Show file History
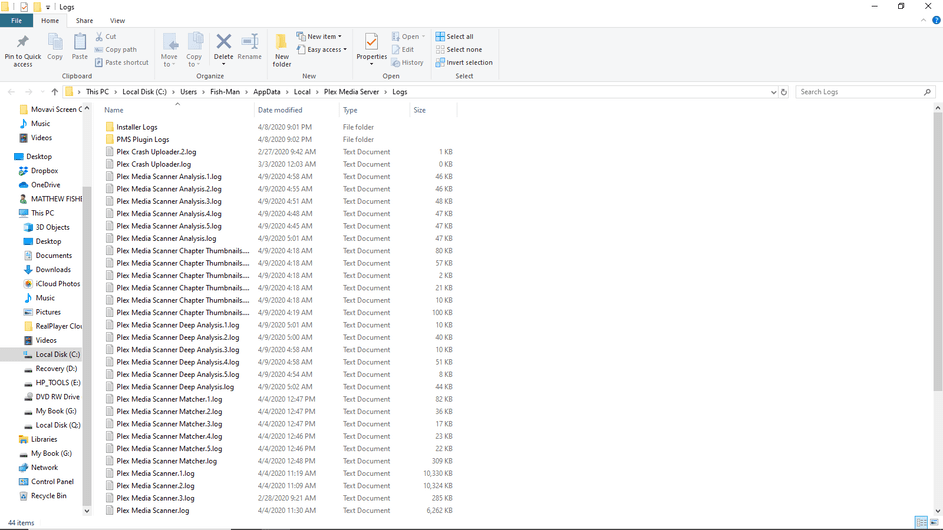Screen dimensions: 943x530 click(x=407, y=63)
